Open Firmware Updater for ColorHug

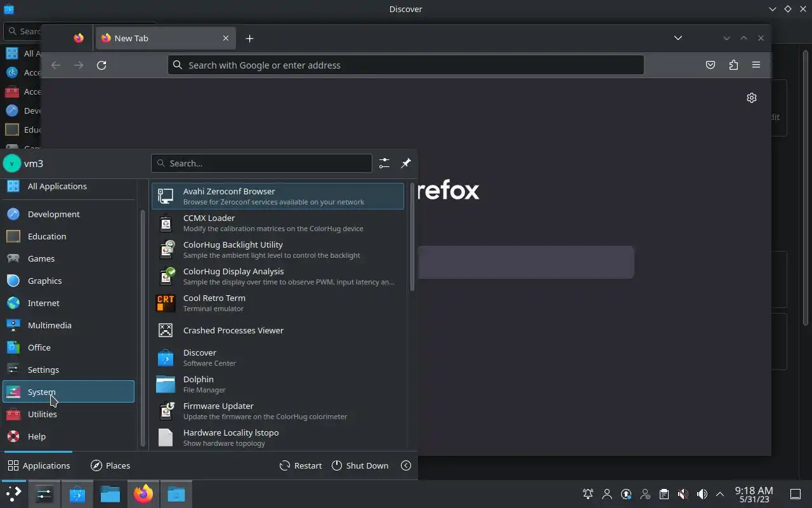(x=277, y=411)
